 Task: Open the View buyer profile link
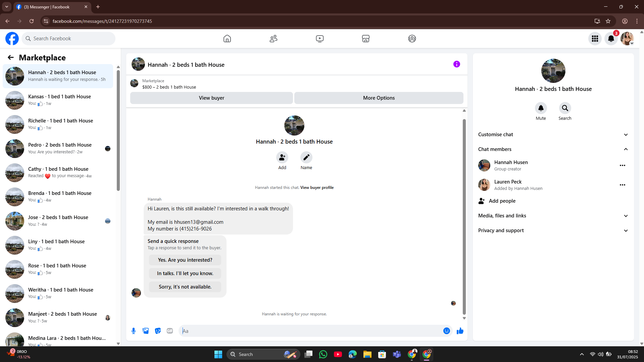pos(317,188)
